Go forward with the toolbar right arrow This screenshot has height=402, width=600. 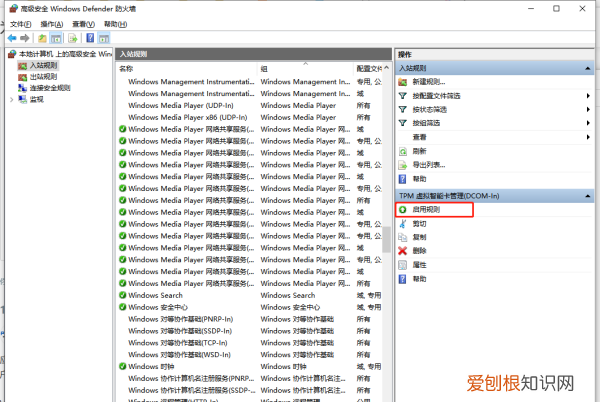coord(25,38)
